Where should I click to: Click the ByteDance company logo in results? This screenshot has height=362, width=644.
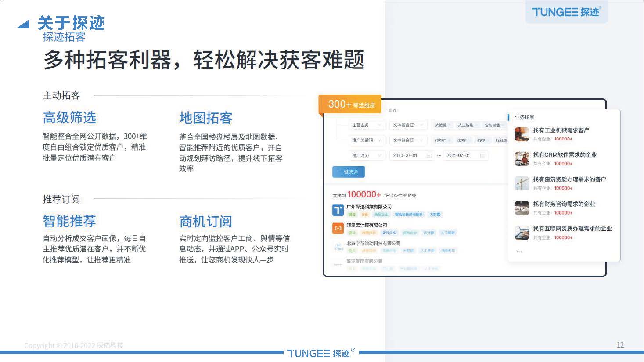pyautogui.click(x=338, y=245)
